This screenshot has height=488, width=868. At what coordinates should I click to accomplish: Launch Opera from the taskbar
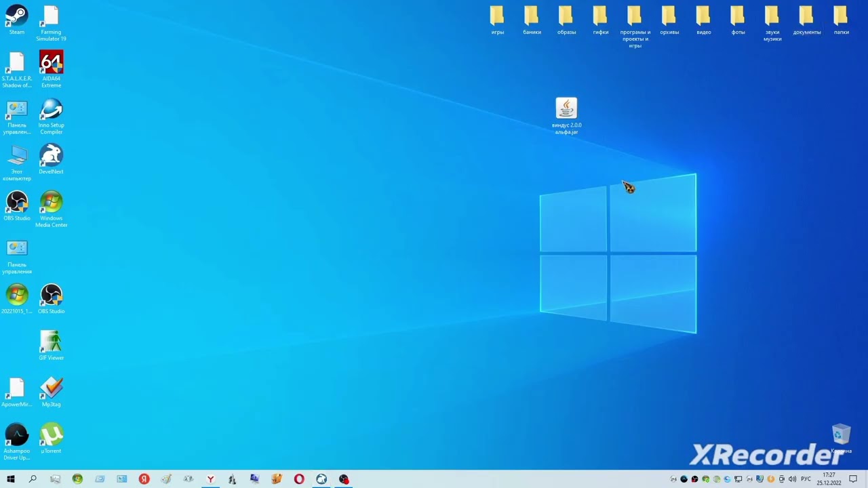299,479
